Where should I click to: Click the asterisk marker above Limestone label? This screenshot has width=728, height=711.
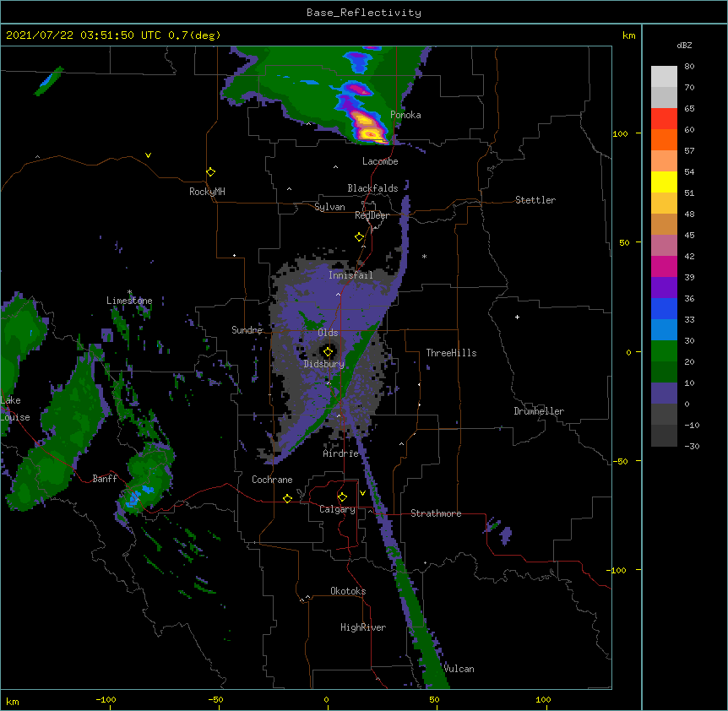[x=129, y=292]
